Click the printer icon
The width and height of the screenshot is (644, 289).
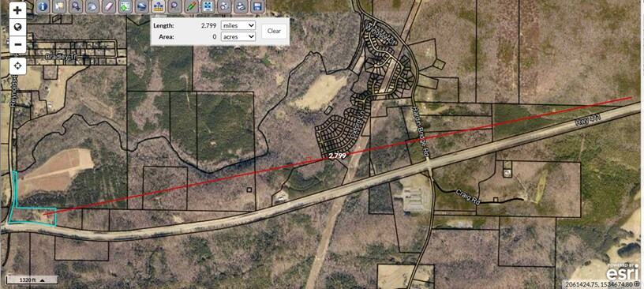pyautogui.click(x=241, y=6)
